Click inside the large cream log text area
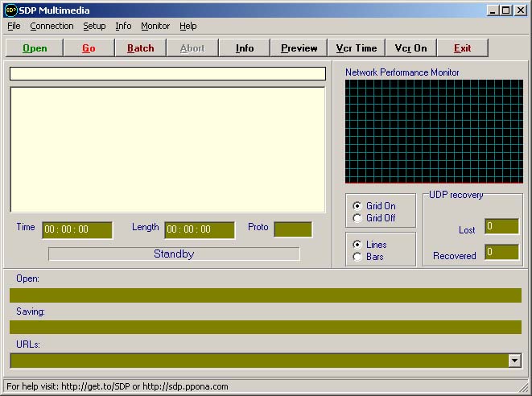532x396 pixels. [167, 150]
